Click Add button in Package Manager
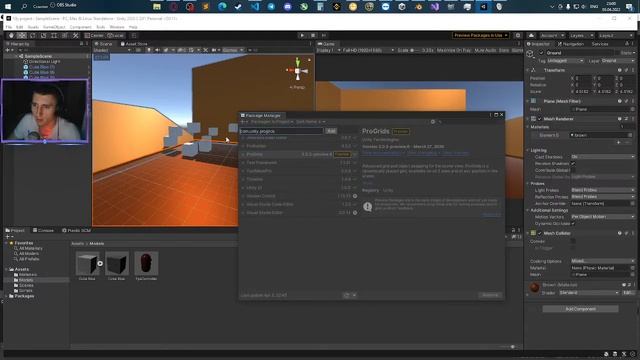 [x=331, y=131]
